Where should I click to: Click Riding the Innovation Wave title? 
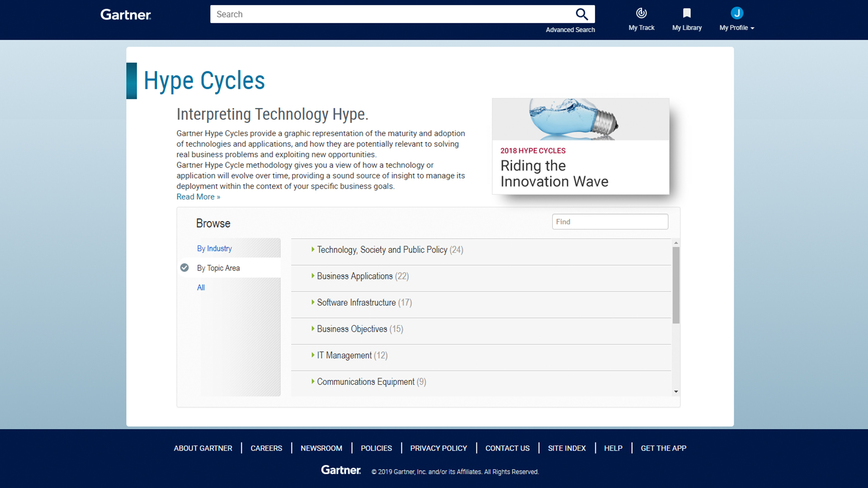click(x=554, y=174)
